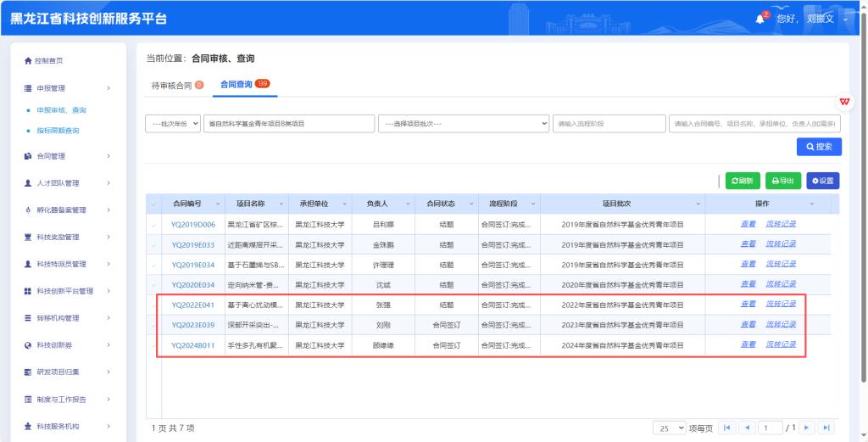The image size is (868, 442).
Task: Click the 科技奖励管理 trophy icon
Action: [28, 237]
